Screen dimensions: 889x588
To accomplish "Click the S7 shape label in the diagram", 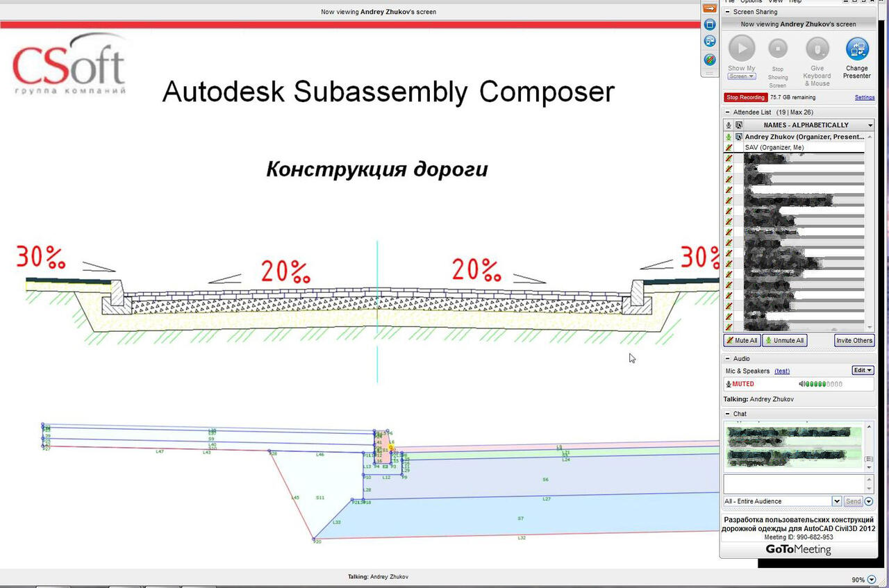I will [x=521, y=519].
